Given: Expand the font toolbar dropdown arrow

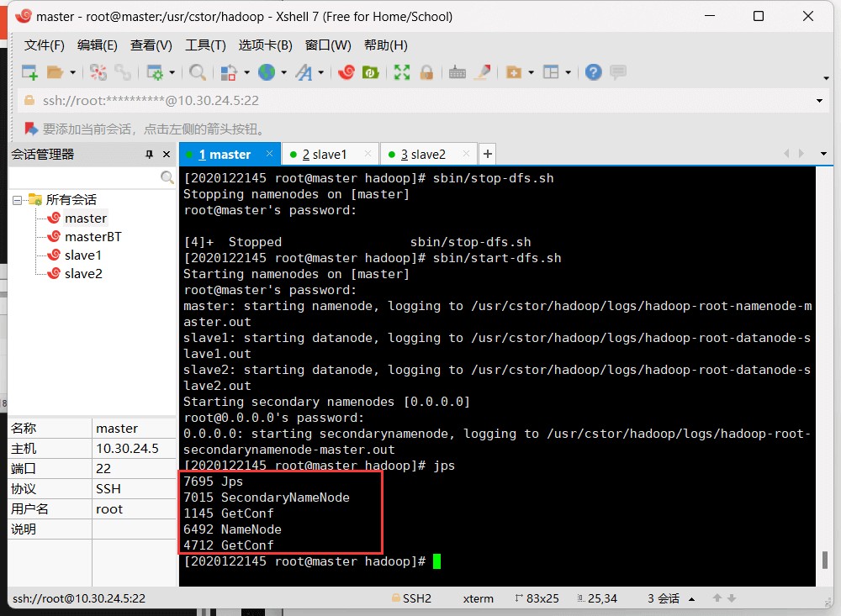Looking at the screenshot, I should point(321,73).
